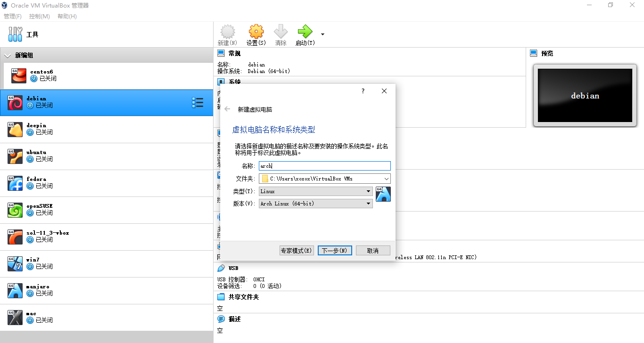The image size is (644, 343).
Task: Restore down the VirtualBox window
Action: coord(611,5)
